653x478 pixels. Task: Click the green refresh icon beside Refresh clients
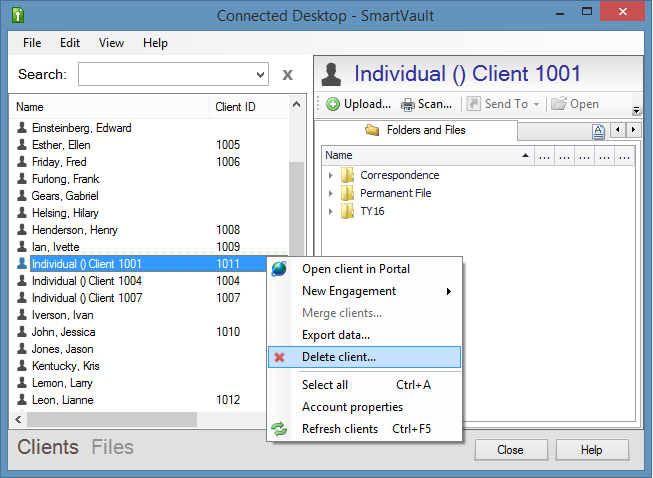279,429
